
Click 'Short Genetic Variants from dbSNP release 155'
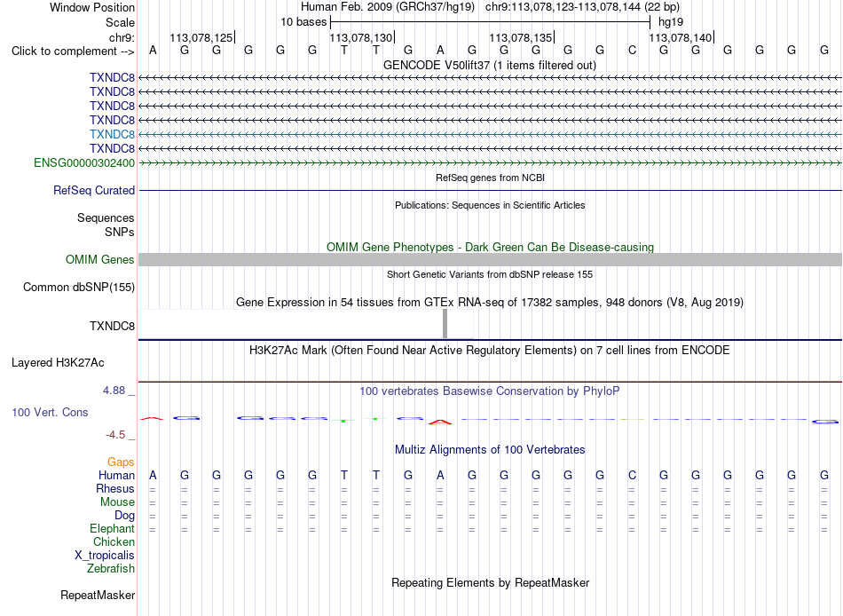tap(490, 274)
